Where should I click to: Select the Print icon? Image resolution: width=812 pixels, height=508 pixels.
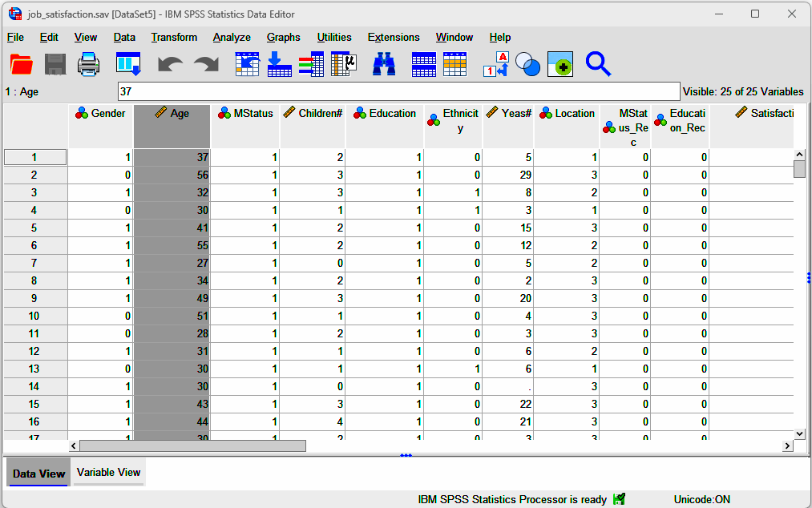point(88,63)
